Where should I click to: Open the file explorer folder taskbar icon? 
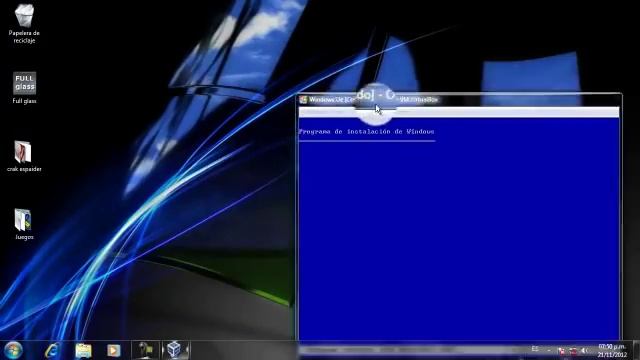pos(83,351)
